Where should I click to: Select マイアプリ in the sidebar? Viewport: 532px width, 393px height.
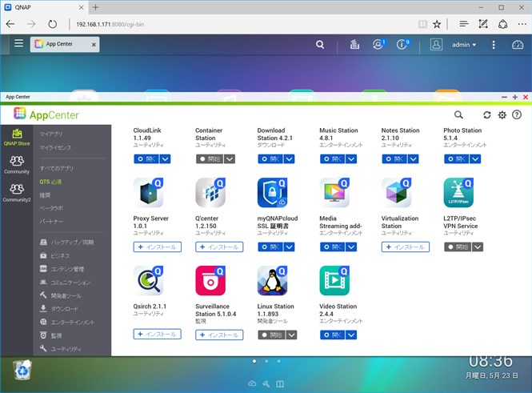pos(51,134)
